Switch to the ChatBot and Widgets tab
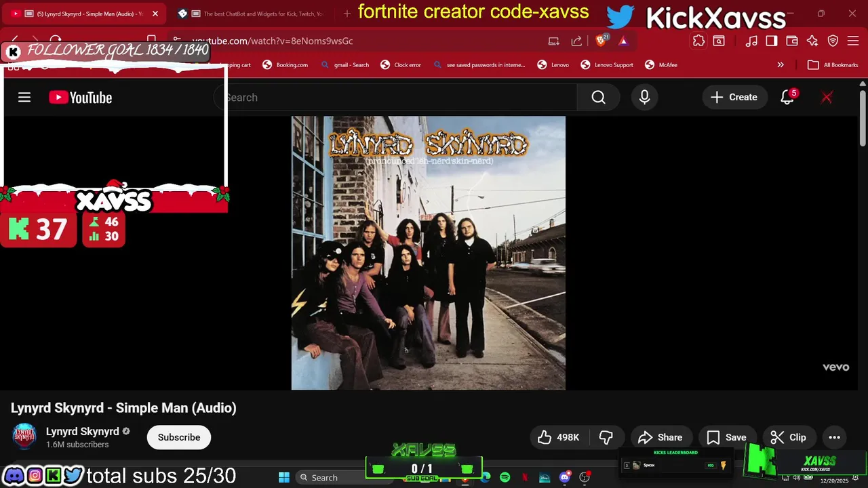 258,14
